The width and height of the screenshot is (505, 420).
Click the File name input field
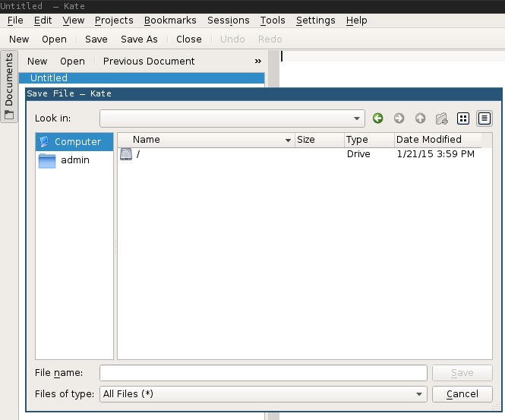coord(263,373)
